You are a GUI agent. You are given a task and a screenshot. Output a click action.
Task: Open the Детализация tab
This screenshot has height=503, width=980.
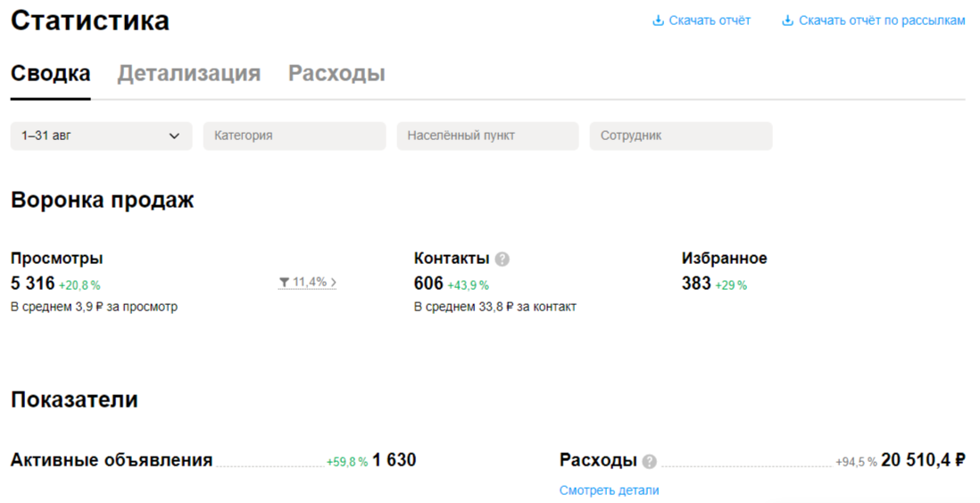tap(189, 73)
